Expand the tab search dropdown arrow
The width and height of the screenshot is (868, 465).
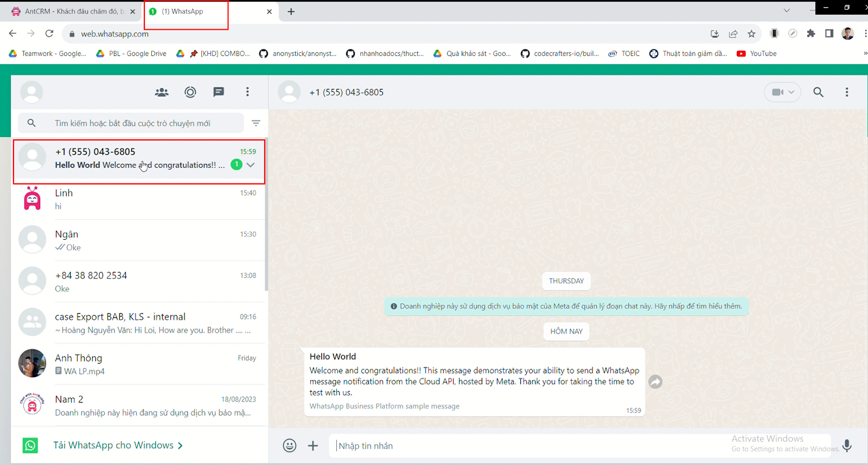[787, 10]
